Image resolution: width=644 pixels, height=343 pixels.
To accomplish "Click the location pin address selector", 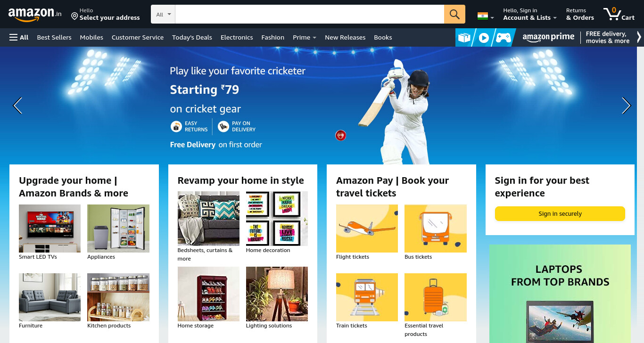I will click(x=105, y=14).
